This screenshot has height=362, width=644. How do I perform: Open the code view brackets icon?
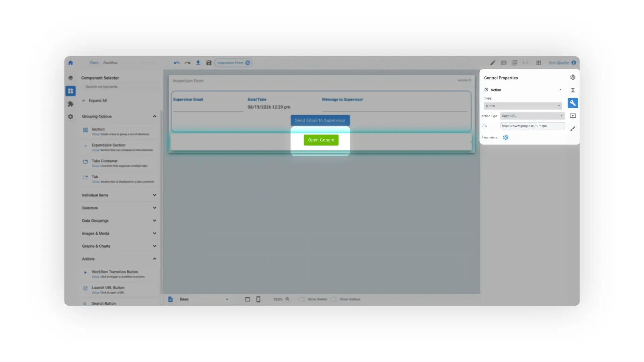[x=525, y=63]
